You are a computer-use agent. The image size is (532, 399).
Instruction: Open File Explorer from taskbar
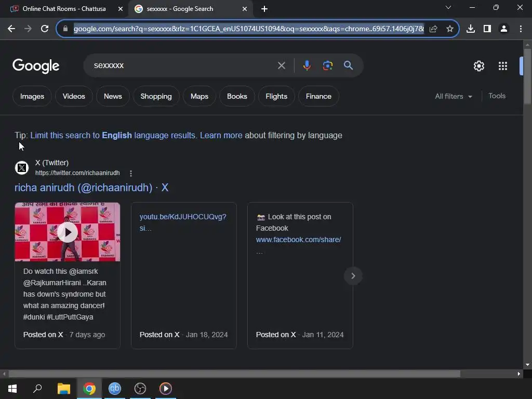pos(63,389)
